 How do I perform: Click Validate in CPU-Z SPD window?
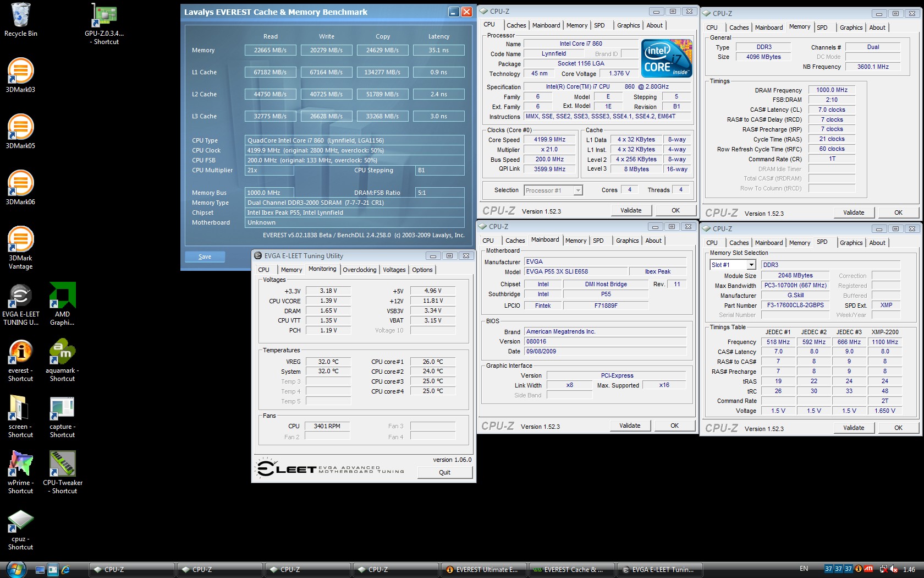[x=854, y=428]
